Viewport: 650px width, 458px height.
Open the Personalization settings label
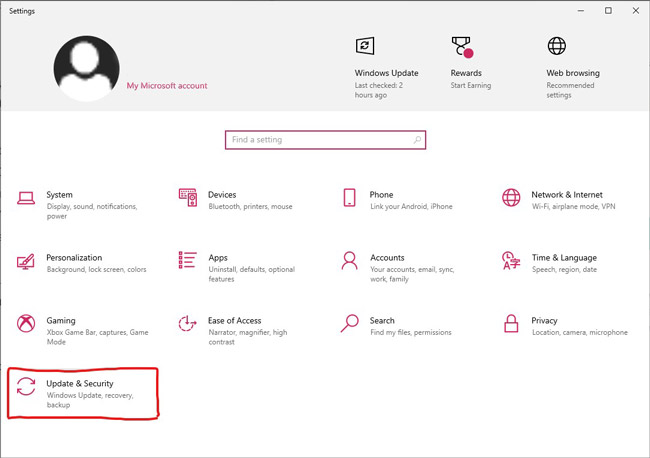pyautogui.click(x=74, y=258)
